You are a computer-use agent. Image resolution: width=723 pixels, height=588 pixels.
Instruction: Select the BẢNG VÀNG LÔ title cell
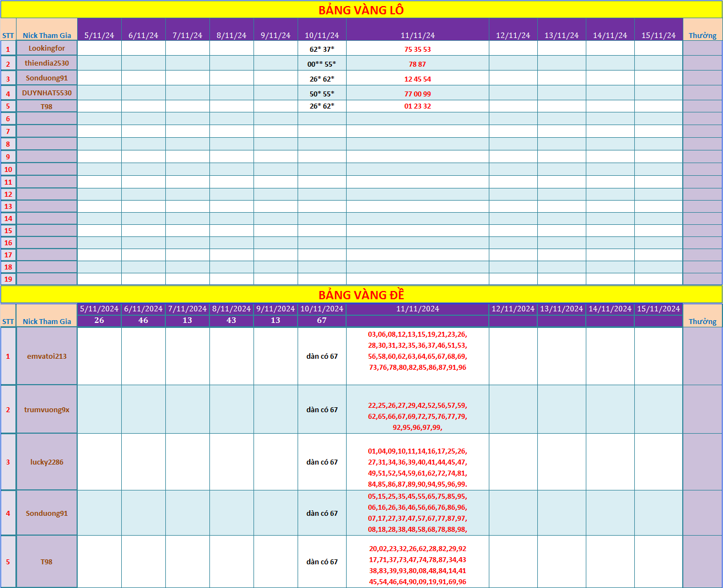click(361, 9)
